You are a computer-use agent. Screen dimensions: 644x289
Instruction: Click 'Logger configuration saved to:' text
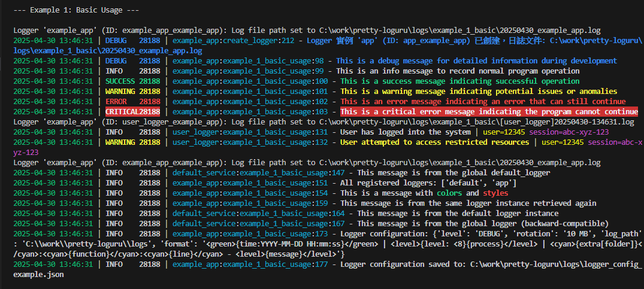pos(403,264)
